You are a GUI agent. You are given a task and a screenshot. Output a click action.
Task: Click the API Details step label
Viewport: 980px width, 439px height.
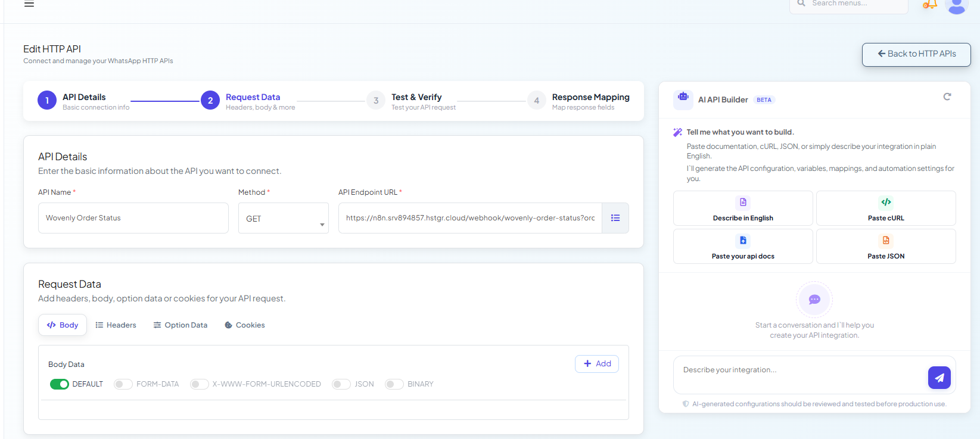point(84,97)
